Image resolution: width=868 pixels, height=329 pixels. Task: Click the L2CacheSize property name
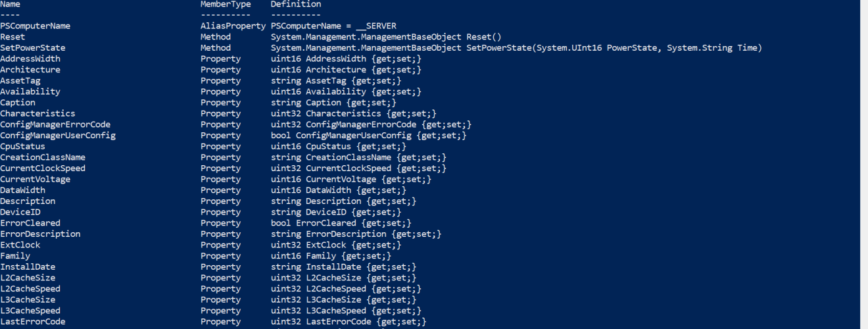pos(28,278)
